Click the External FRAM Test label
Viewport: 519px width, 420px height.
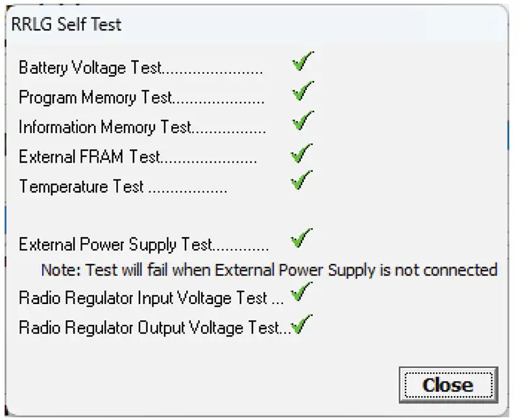click(90, 157)
